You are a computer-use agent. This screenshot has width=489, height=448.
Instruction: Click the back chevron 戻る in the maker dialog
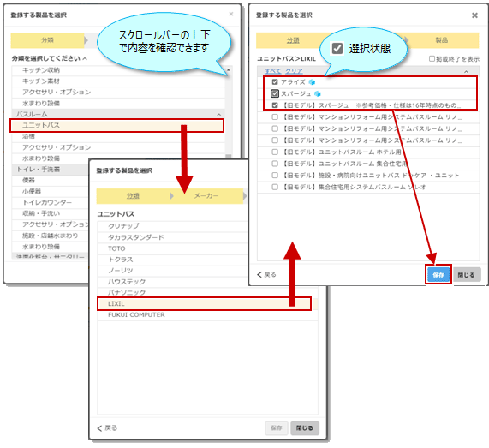click(x=107, y=428)
